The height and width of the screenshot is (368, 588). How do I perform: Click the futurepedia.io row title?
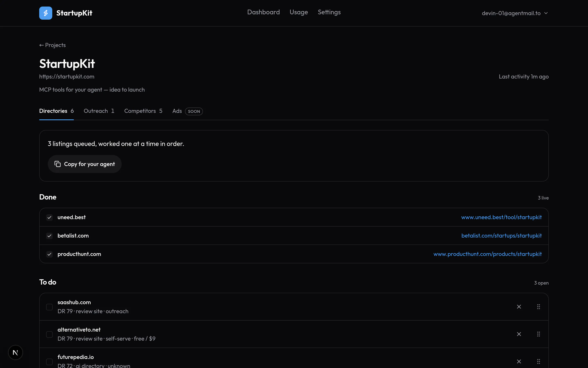(76, 357)
